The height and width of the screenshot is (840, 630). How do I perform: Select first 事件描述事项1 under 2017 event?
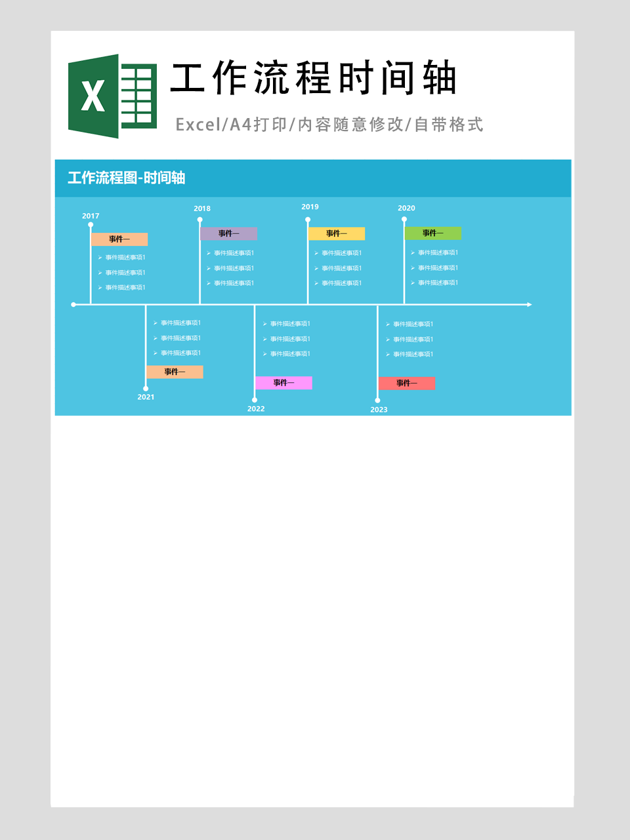(x=125, y=258)
